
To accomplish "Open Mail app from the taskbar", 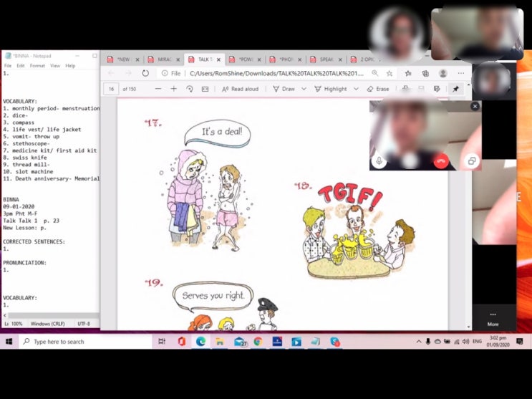I will (x=240, y=342).
